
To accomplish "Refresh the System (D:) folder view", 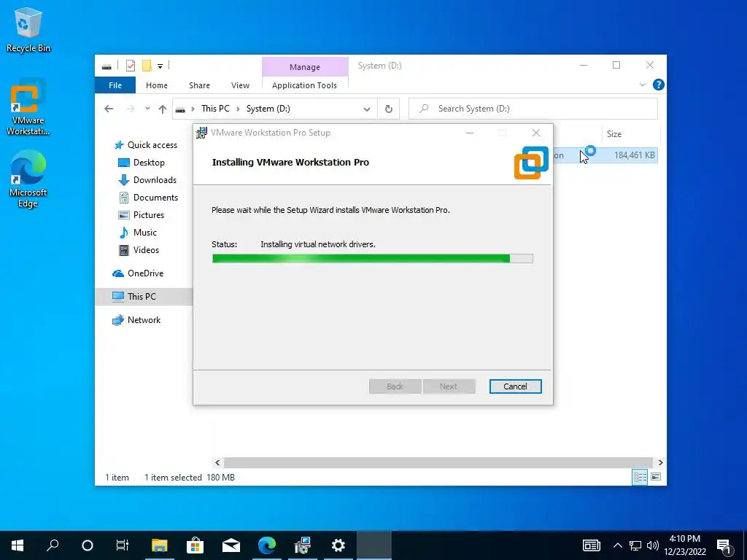I will click(x=389, y=109).
